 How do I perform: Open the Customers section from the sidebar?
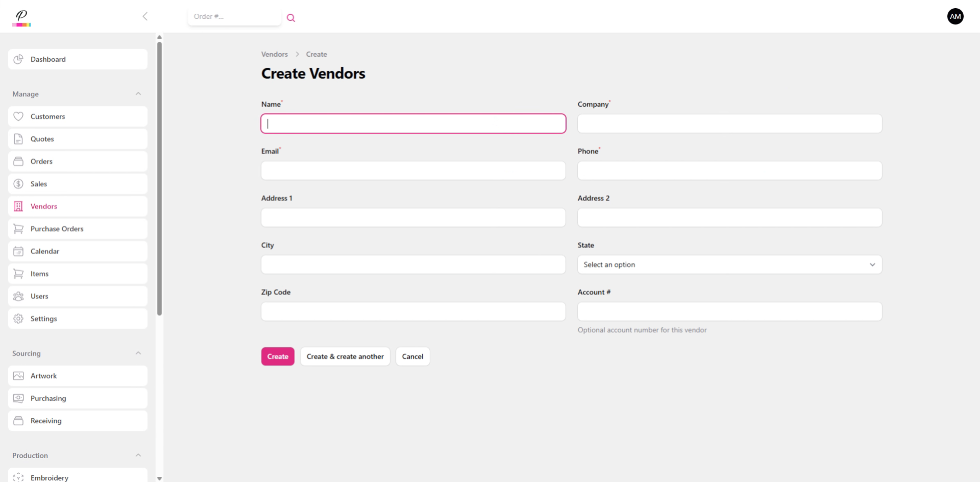(x=18, y=116)
